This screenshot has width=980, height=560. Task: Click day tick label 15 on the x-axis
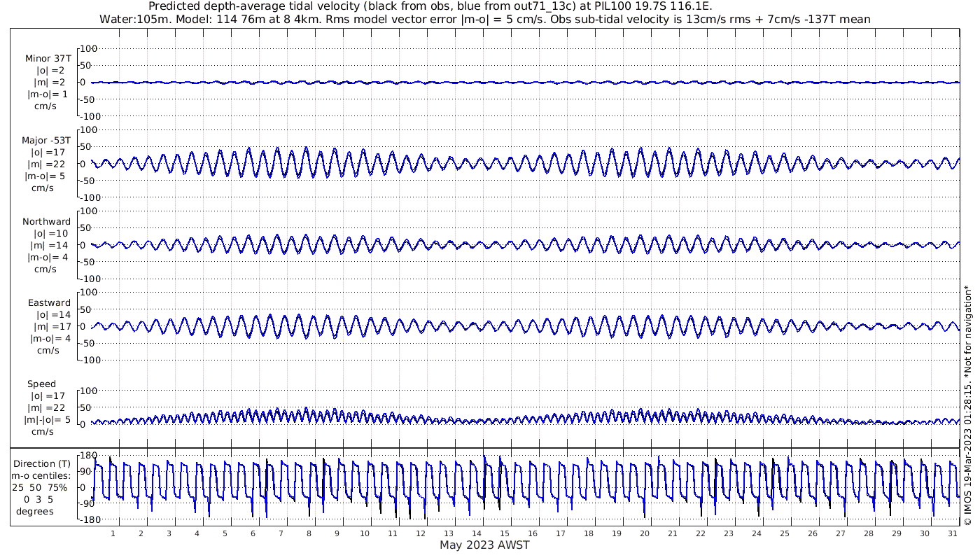pyautogui.click(x=505, y=533)
